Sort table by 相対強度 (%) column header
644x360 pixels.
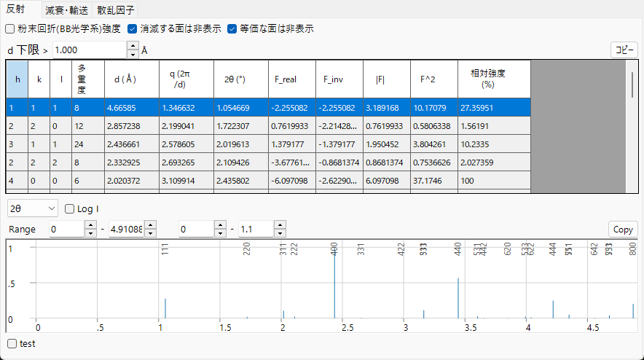tap(494, 79)
